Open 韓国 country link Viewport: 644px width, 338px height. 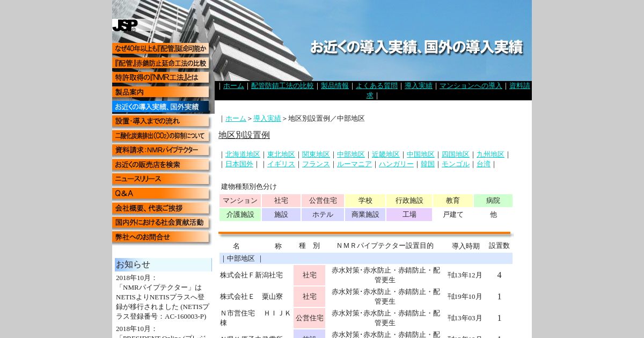[428, 164]
